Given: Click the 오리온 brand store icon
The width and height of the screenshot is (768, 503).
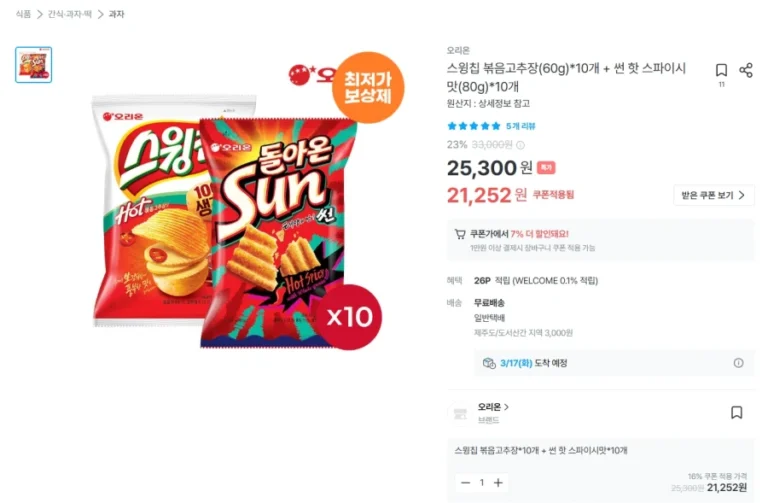Looking at the screenshot, I should tap(460, 413).
